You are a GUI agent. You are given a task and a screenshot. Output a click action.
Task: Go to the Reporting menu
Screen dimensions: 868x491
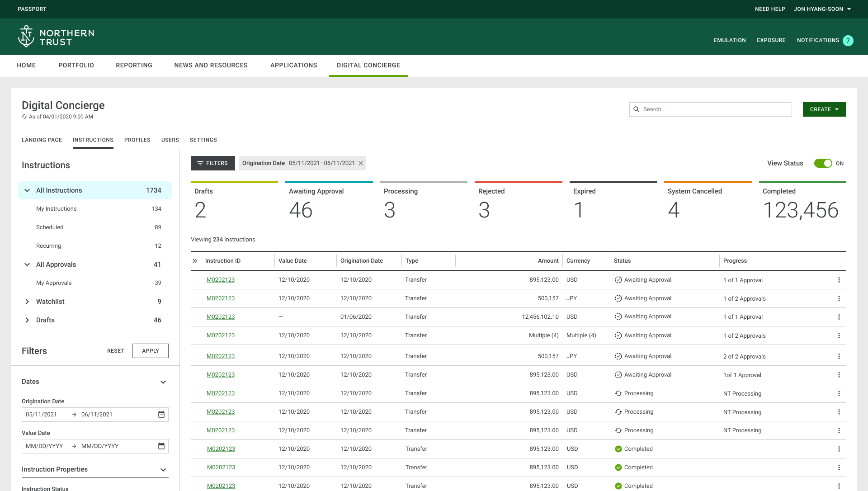click(x=134, y=66)
